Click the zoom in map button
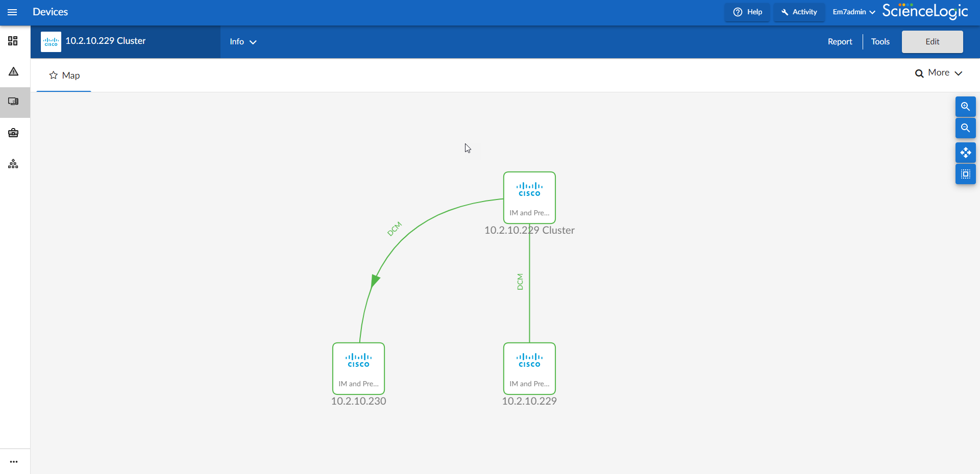 965,107
